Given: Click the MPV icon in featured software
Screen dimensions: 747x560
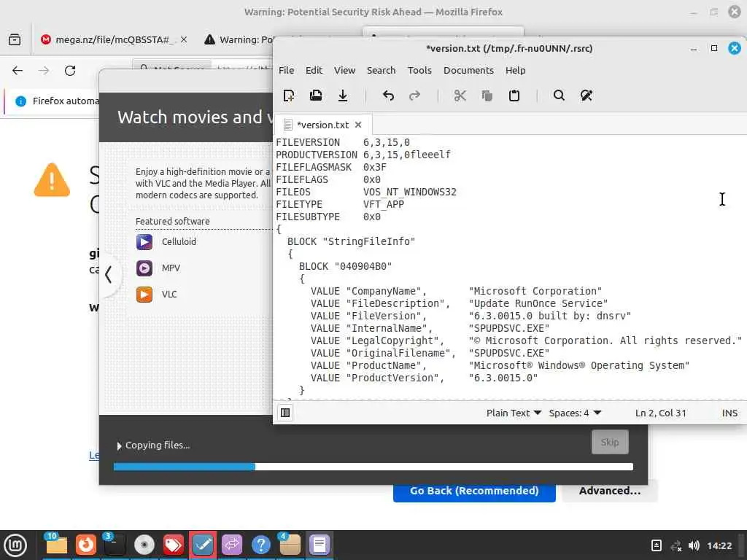Looking at the screenshot, I should click(x=144, y=268).
